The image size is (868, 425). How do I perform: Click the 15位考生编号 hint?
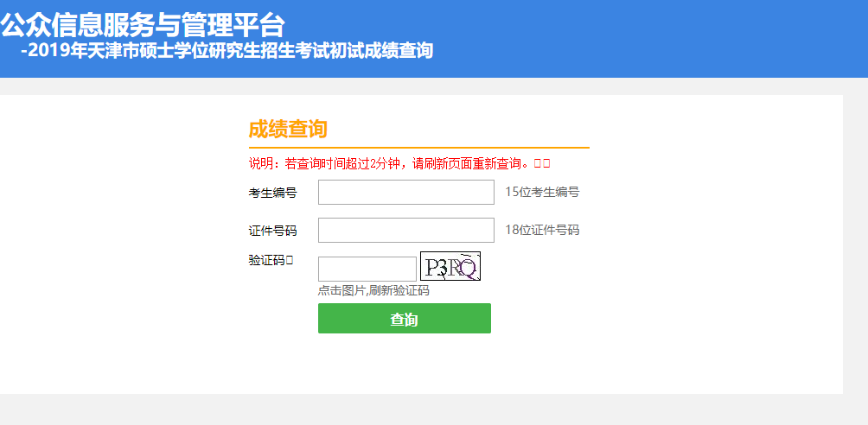click(542, 192)
